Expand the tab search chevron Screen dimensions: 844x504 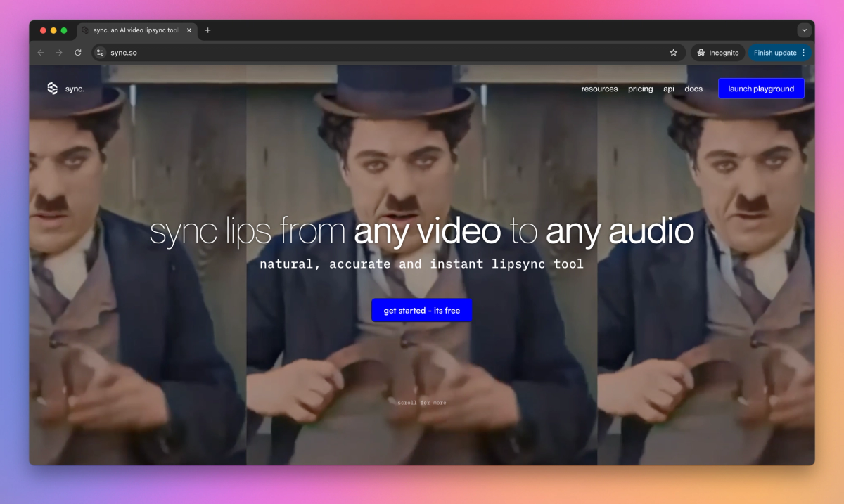(805, 30)
